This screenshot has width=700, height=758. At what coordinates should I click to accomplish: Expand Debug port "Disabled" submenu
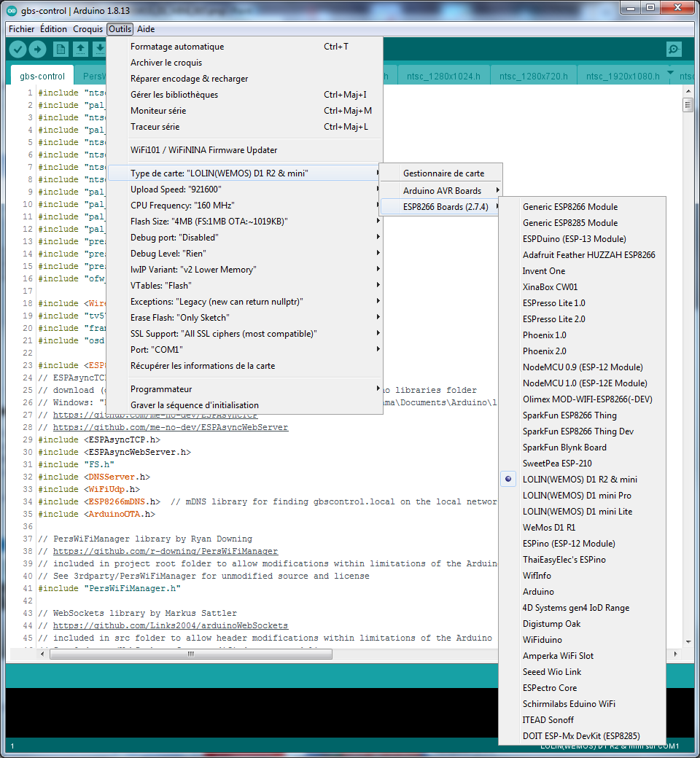[245, 238]
